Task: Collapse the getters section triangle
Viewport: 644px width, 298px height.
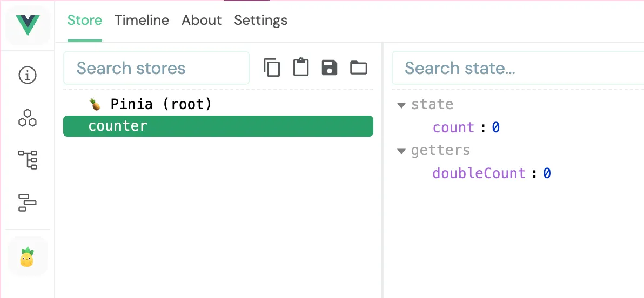Action: 401,152
